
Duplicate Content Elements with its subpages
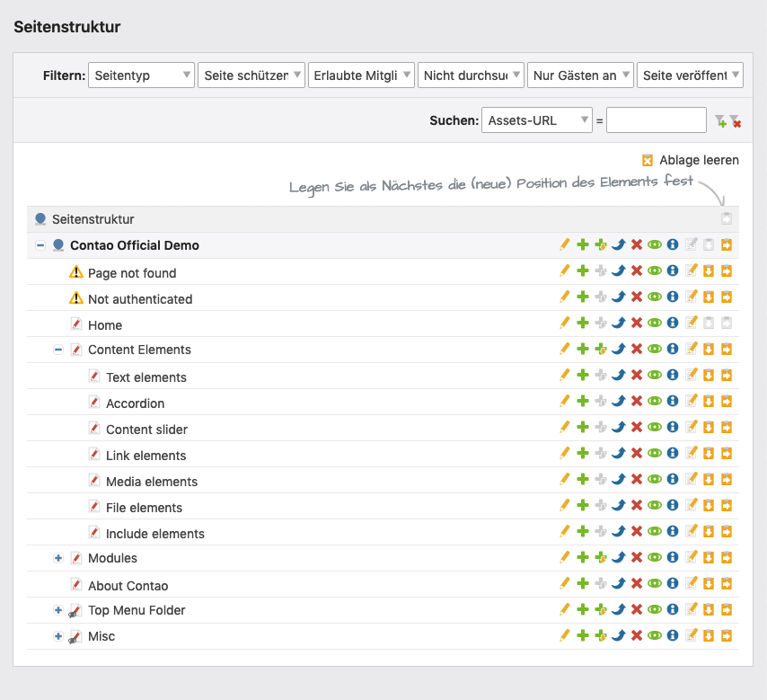point(601,349)
